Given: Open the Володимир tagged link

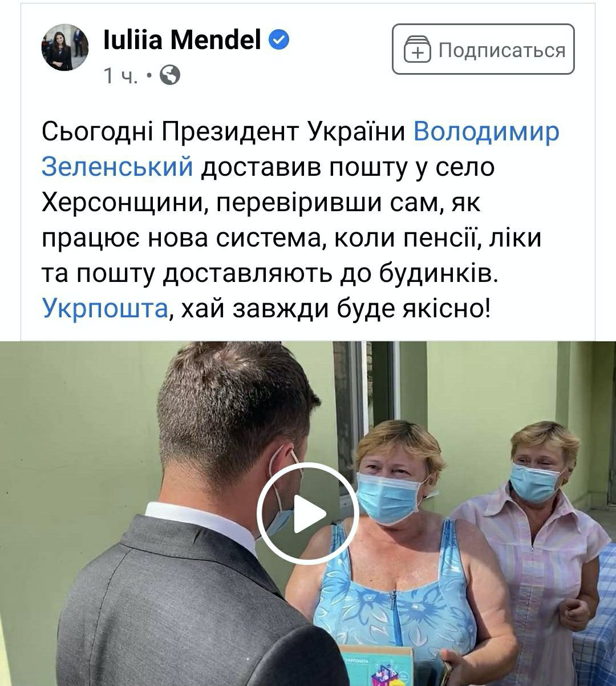Looking at the screenshot, I should (486, 132).
